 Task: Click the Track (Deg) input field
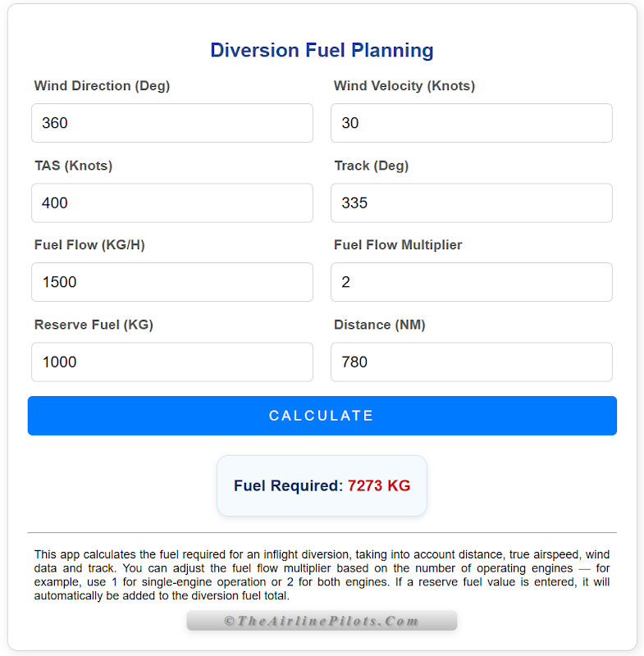(x=472, y=203)
